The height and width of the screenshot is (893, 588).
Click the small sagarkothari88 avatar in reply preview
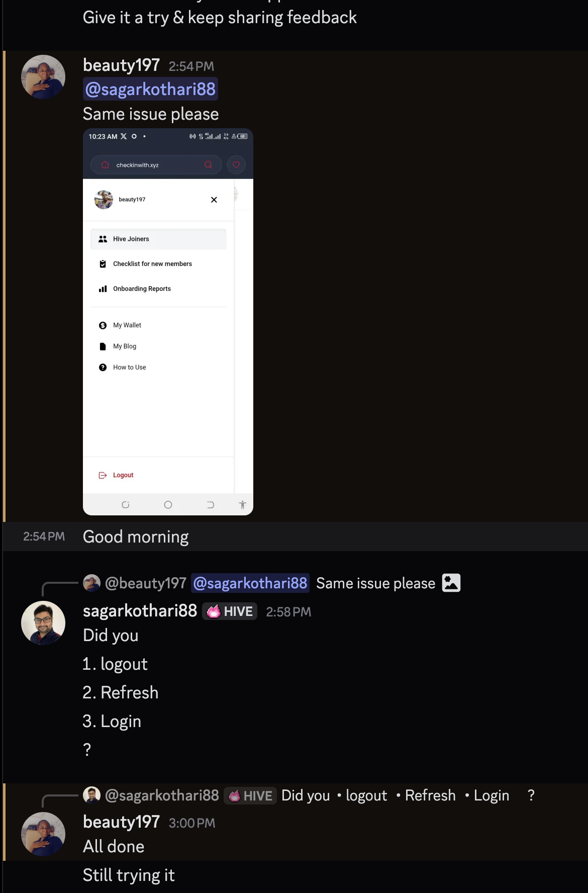pyautogui.click(x=91, y=795)
